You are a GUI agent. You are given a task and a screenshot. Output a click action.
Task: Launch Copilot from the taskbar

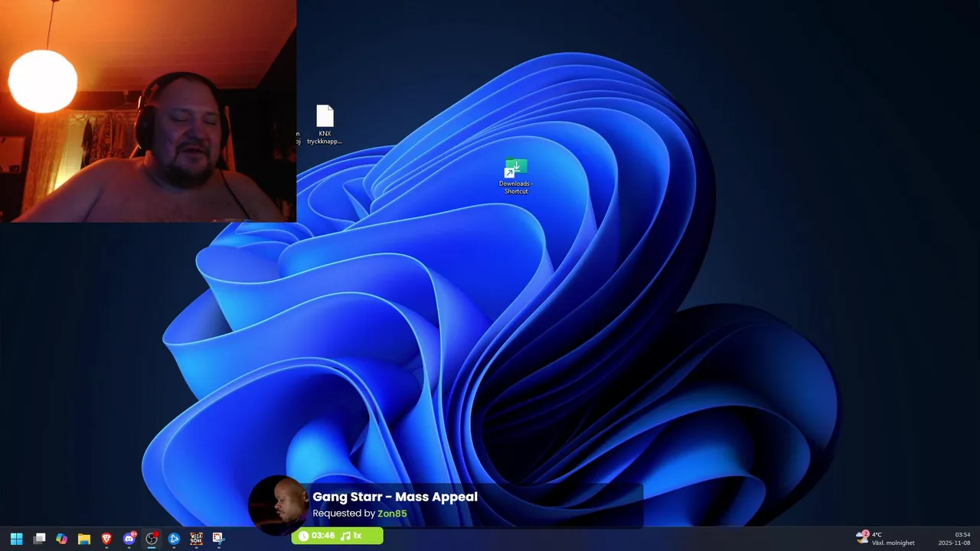[61, 539]
